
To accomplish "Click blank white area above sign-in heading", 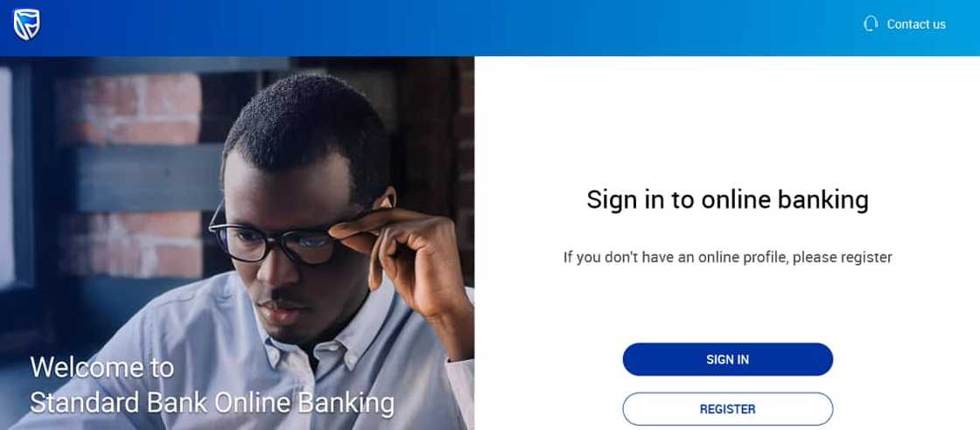I will click(727, 119).
